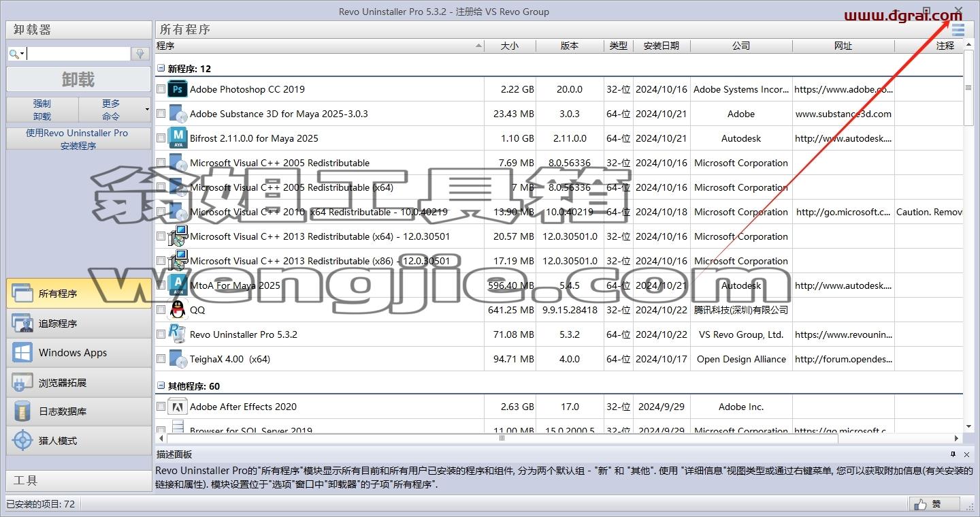Open the 追踪程序 sidebar tab
Screen dimensions: 980x517
coord(79,324)
